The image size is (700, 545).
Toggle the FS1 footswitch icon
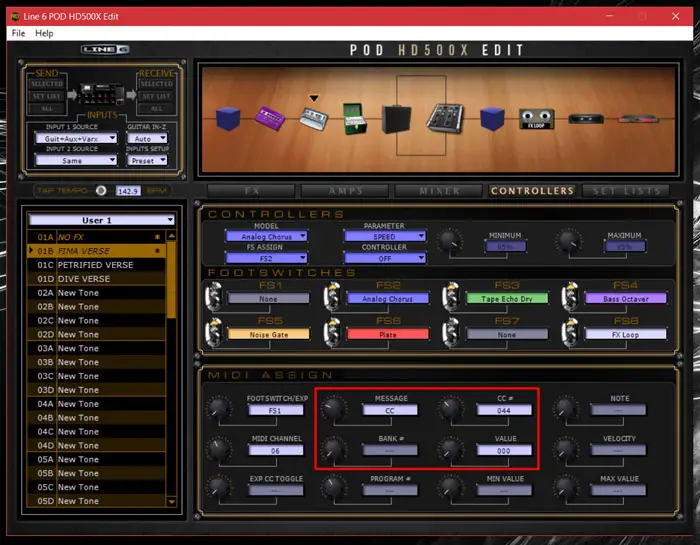pyautogui.click(x=214, y=296)
